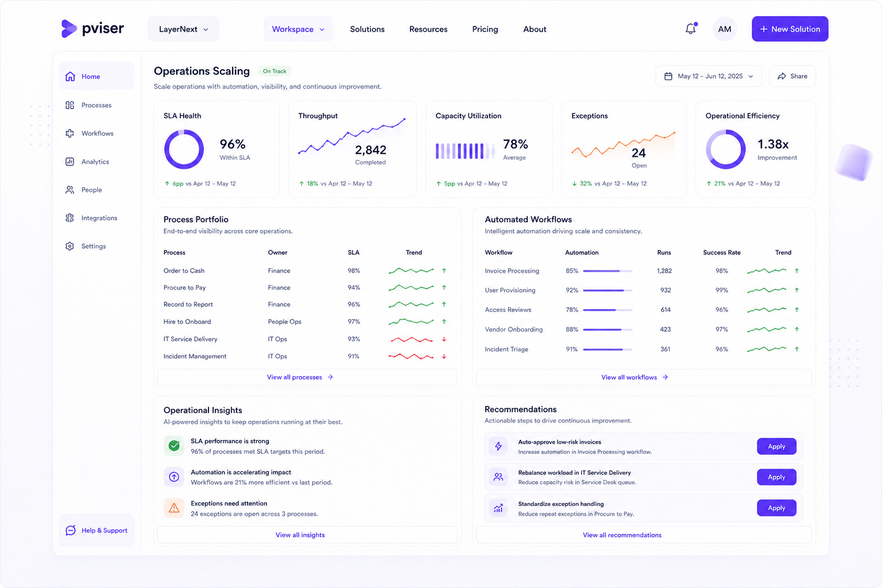This screenshot has height=588, width=882.
Task: Apply Rebalance workload in IT Service Delivery
Action: click(x=776, y=477)
